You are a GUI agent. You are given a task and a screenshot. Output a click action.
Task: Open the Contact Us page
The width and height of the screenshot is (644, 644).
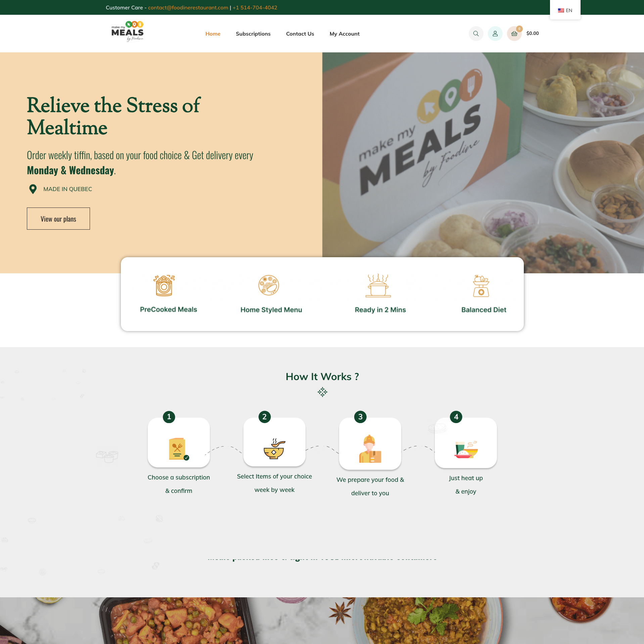(300, 34)
